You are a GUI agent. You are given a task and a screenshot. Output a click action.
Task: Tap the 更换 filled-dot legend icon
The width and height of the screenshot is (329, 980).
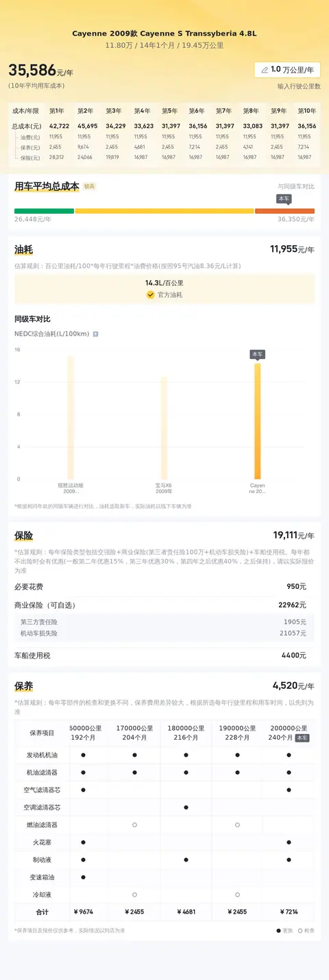[278, 931]
